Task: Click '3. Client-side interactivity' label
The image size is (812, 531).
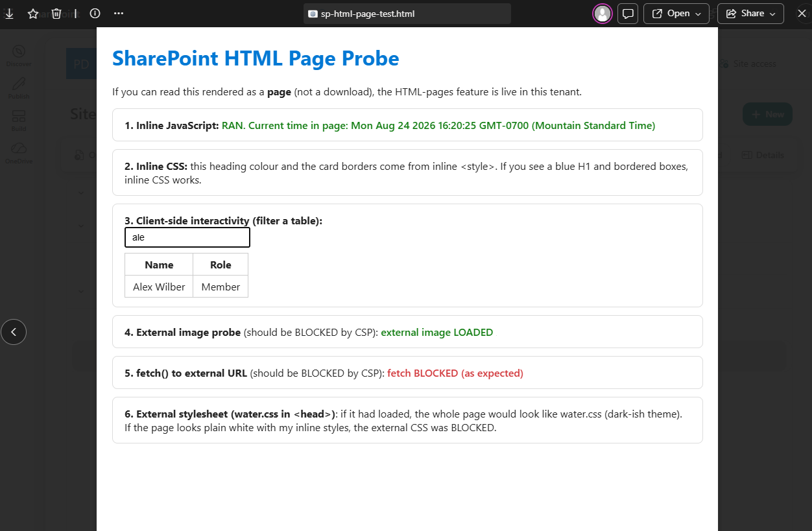Action: click(223, 220)
